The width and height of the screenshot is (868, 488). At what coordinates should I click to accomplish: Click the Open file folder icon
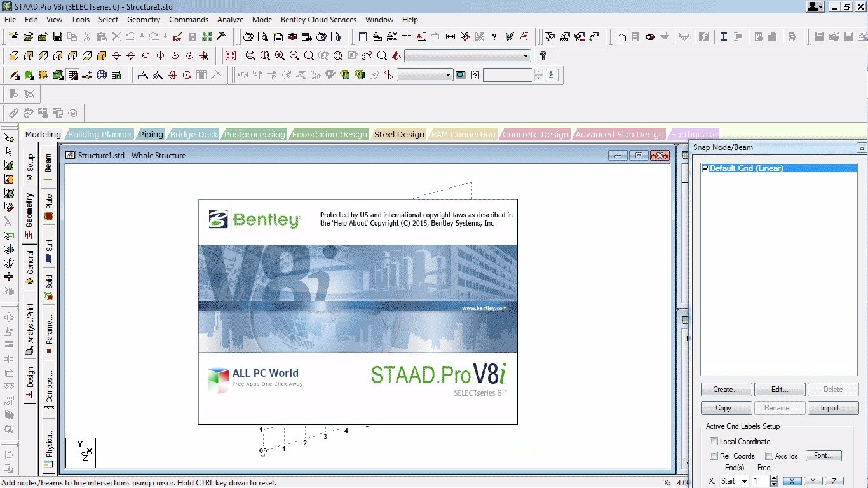click(x=28, y=36)
